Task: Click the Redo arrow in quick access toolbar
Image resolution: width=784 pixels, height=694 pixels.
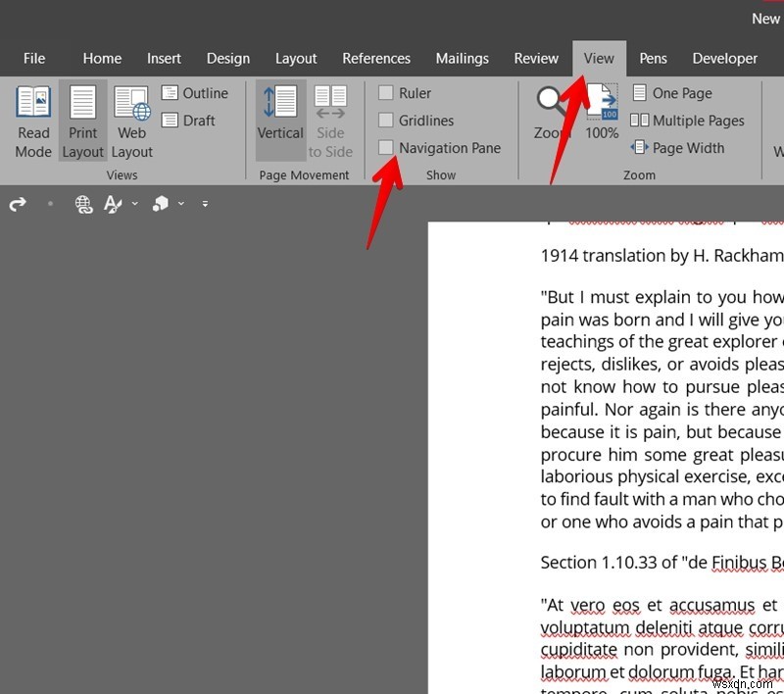Action: tap(18, 204)
